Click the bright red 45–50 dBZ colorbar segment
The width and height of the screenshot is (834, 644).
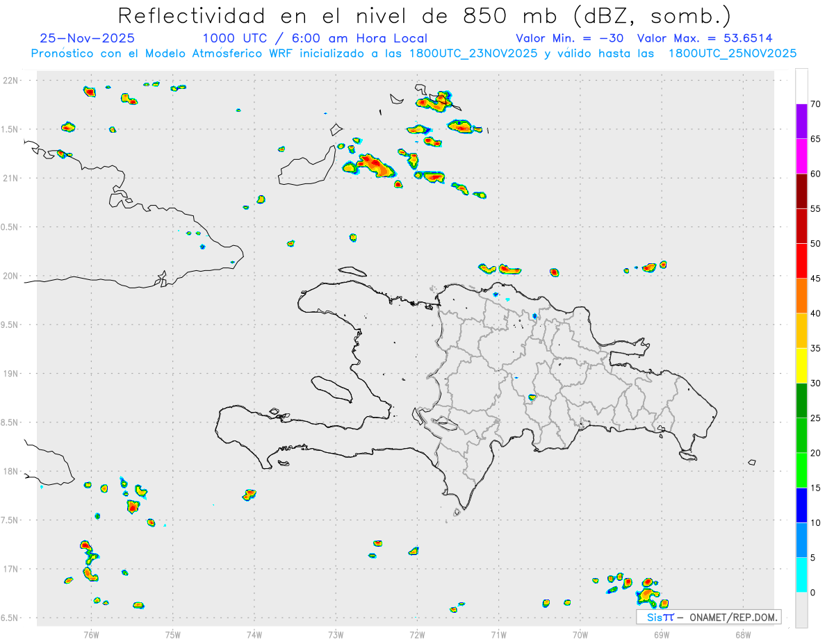(801, 261)
